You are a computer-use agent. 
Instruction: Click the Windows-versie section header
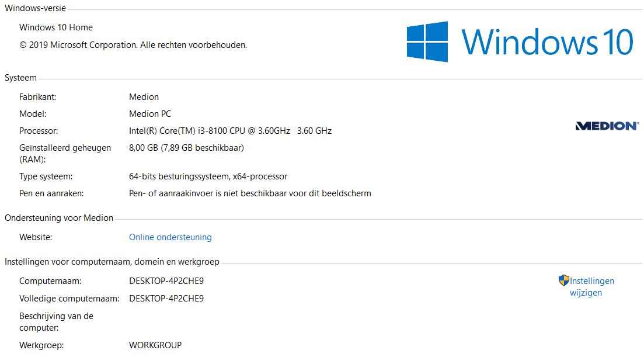tap(35, 8)
